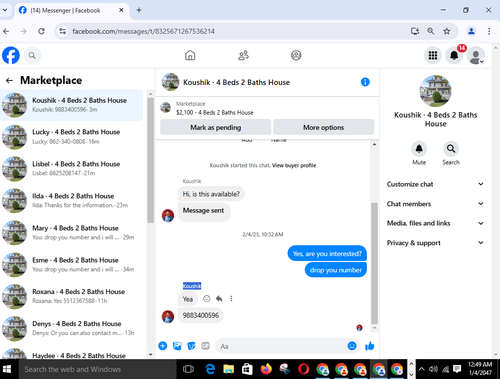Click the chat messages vertical scrollbar

[x=374, y=263]
